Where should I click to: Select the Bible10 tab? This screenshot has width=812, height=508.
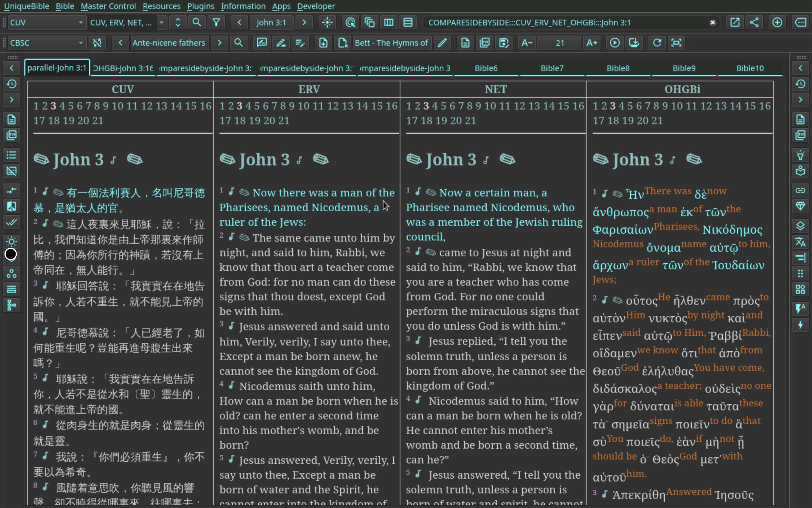click(750, 68)
